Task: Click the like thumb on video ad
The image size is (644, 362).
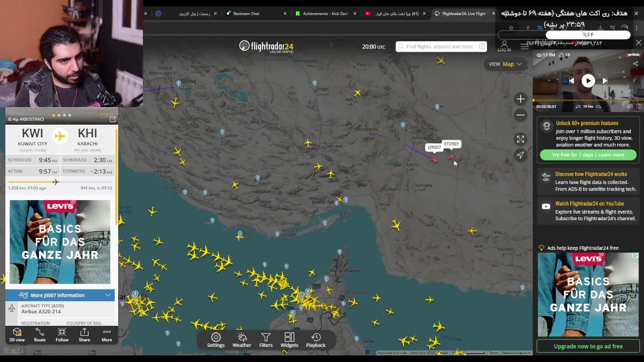Action: pyautogui.click(x=561, y=55)
